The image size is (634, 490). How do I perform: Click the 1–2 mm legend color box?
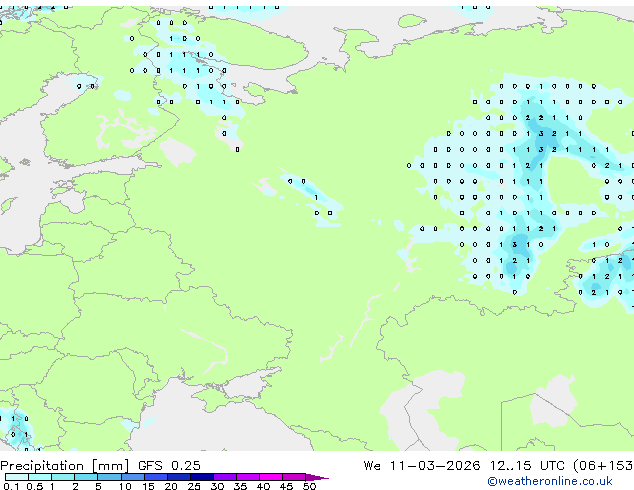pyautogui.click(x=63, y=477)
